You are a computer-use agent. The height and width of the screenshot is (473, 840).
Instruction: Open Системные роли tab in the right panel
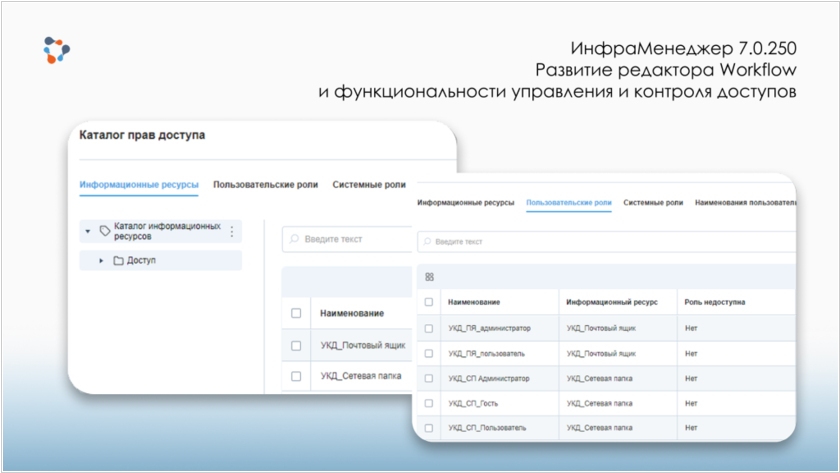(x=653, y=202)
